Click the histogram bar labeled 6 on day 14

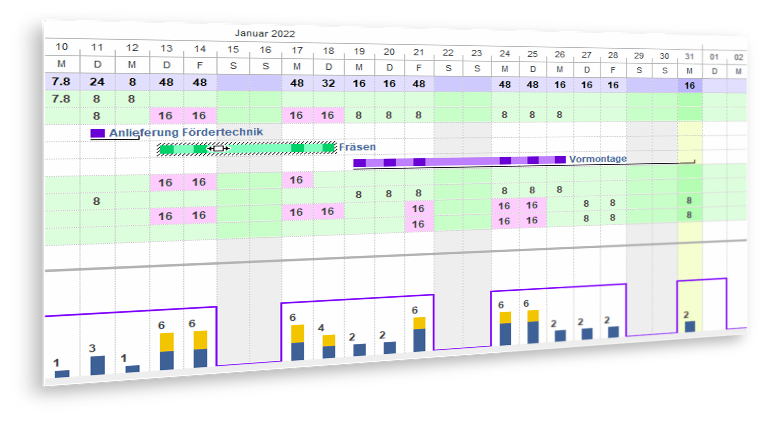(200, 349)
